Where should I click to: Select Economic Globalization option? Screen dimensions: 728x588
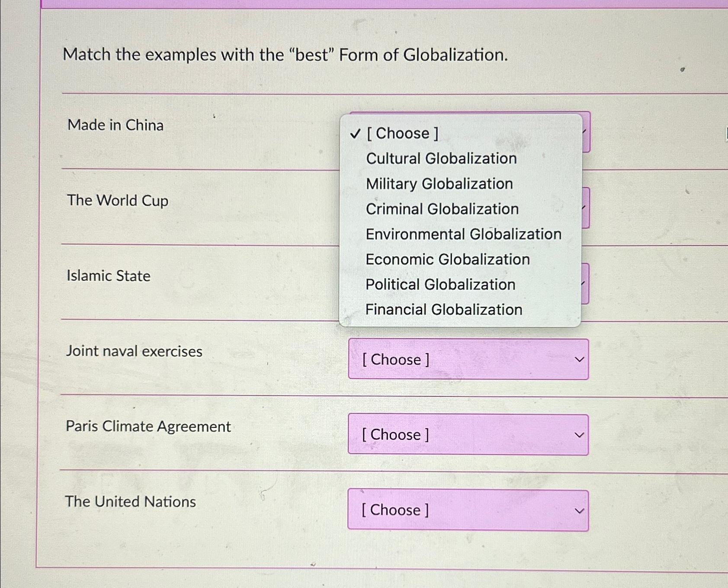[x=447, y=259]
